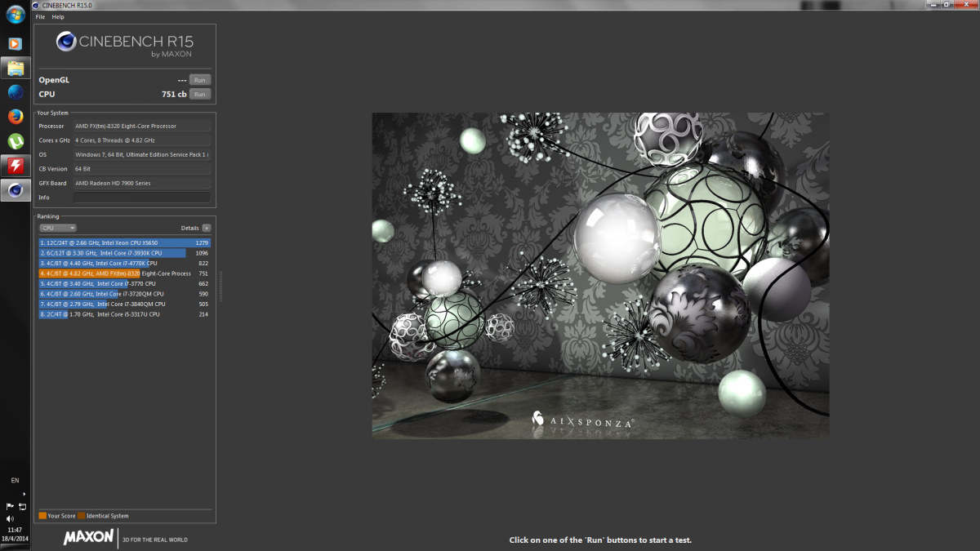Open Windows Explorer from the taskbar
Image resolution: width=980 pixels, height=551 pixels.
pyautogui.click(x=16, y=68)
